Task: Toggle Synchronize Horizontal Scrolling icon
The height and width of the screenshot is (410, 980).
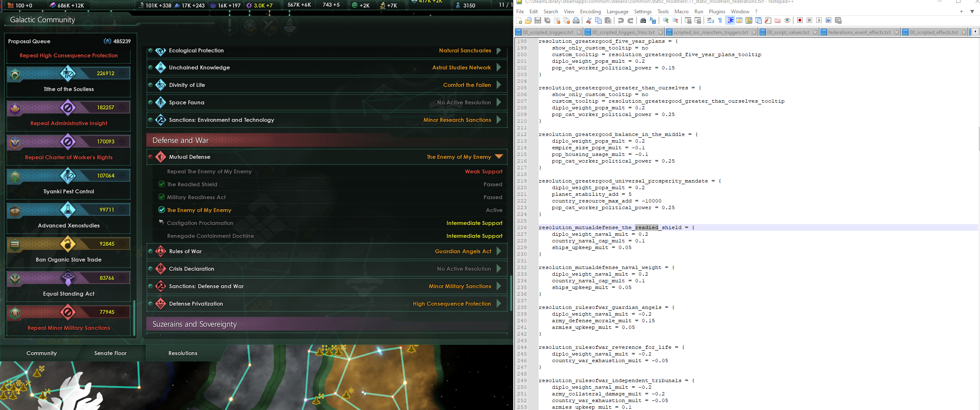Action: (x=698, y=20)
